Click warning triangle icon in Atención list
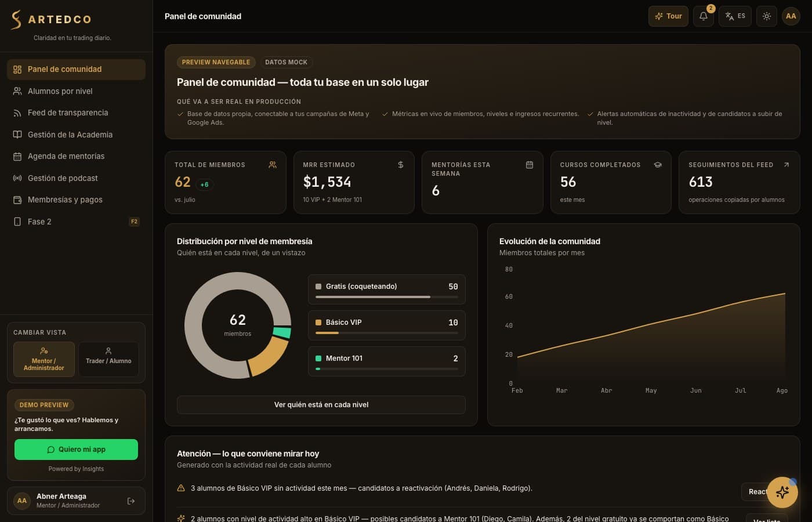812x522 pixels. [181, 488]
